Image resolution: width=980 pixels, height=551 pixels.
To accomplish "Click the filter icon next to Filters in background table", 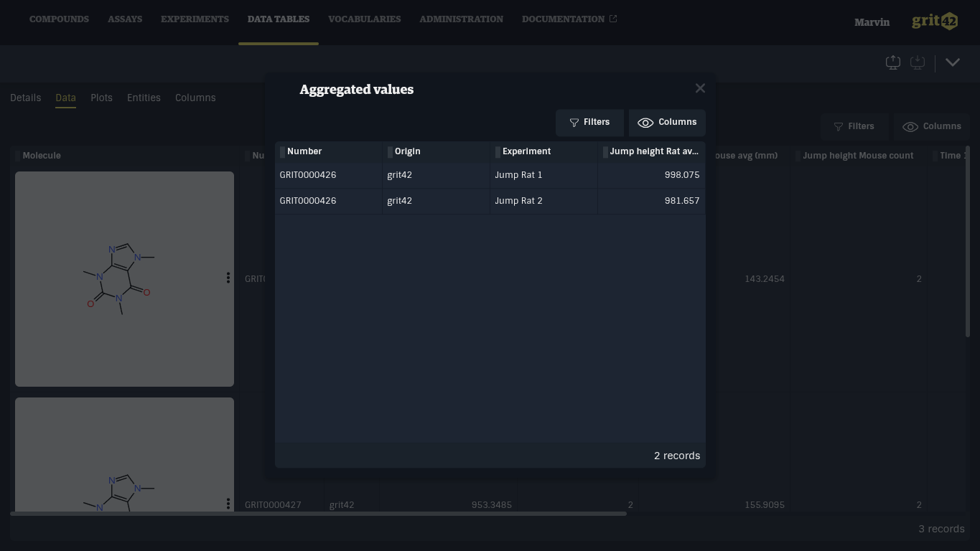I will (839, 126).
